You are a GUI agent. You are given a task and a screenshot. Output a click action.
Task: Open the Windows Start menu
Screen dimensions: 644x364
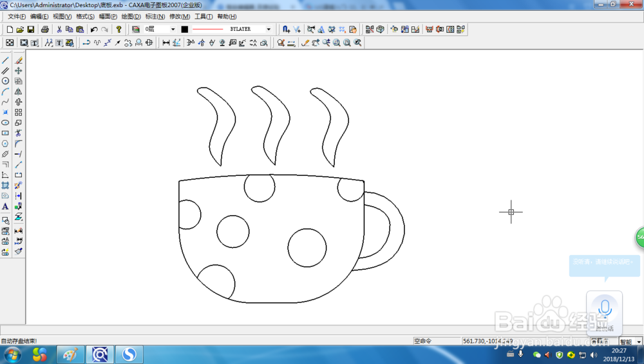[13, 354]
